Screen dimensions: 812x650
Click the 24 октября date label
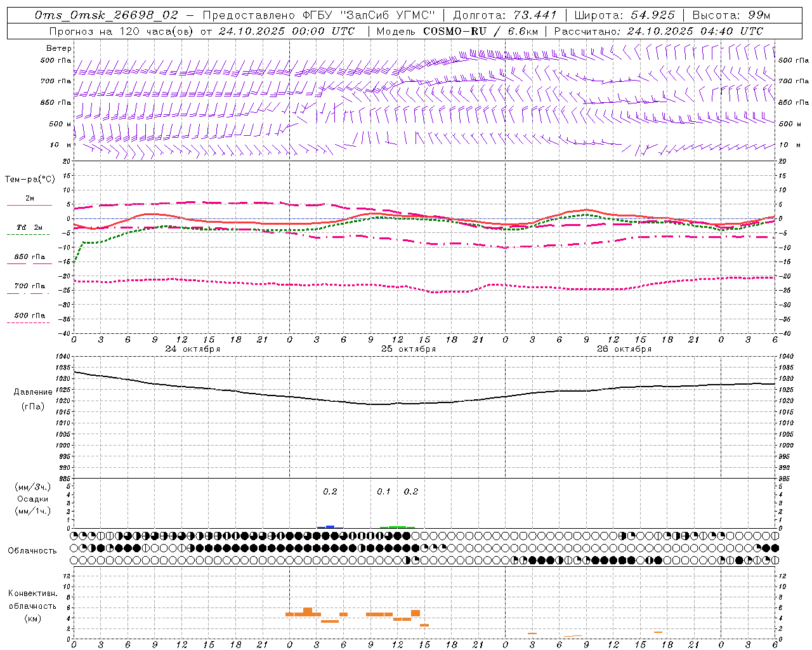click(x=193, y=349)
